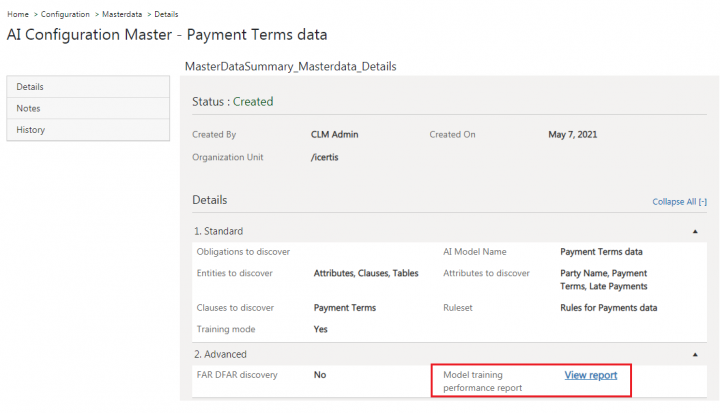
Task: Click the Details breadcrumb item
Action: pos(166,14)
